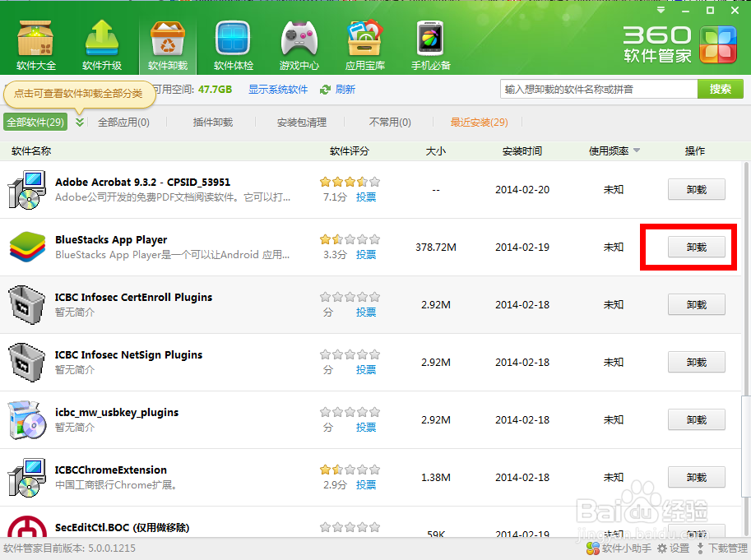Uninstall ICBCChromeExtension with 卸载
Image resolution: width=751 pixels, height=560 pixels.
pos(697,478)
